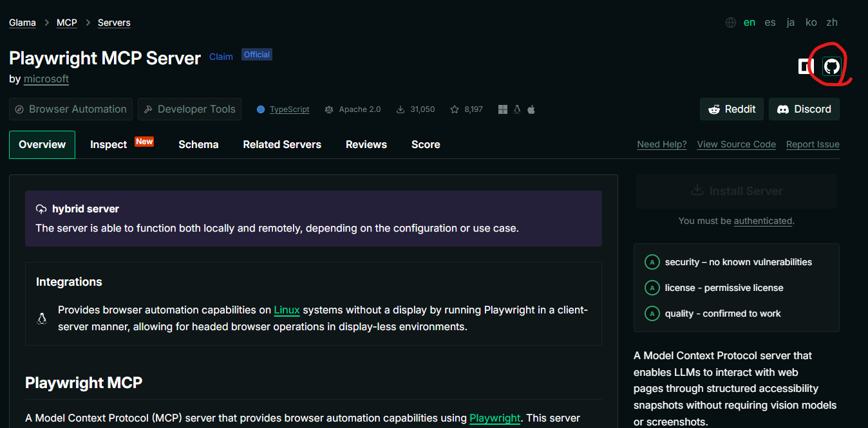The image size is (868, 428).
Task: Click the license scales icon beside Apache 2.0
Action: (330, 109)
